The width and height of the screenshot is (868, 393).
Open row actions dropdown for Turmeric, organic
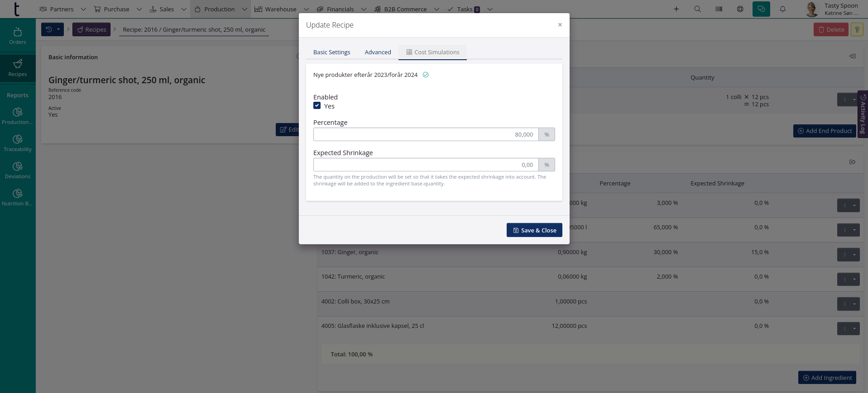click(x=854, y=279)
